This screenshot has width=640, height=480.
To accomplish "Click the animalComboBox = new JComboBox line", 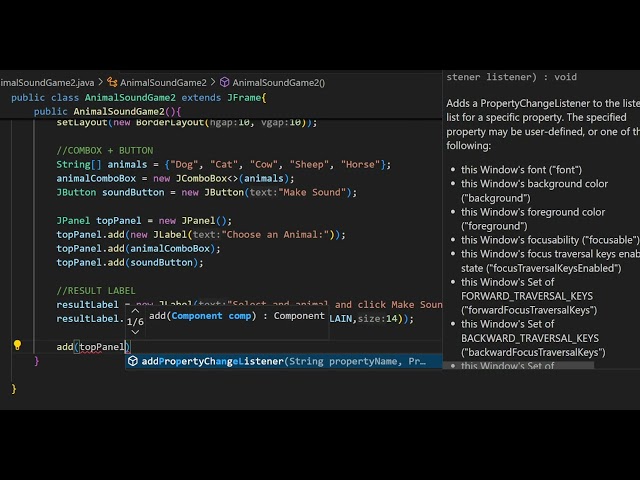I will click(x=175, y=178).
